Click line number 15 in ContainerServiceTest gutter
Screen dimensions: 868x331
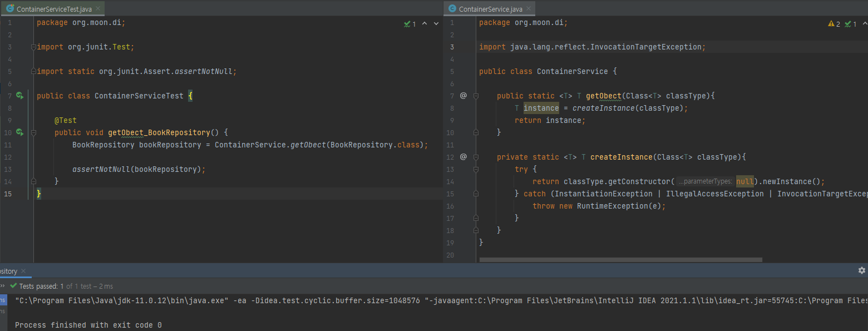point(8,194)
